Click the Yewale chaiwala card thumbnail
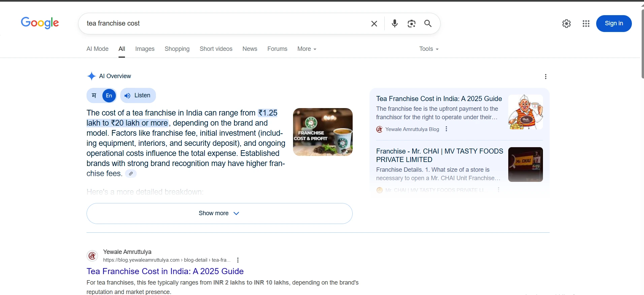Screen dimensions: 644x295 tap(525, 112)
